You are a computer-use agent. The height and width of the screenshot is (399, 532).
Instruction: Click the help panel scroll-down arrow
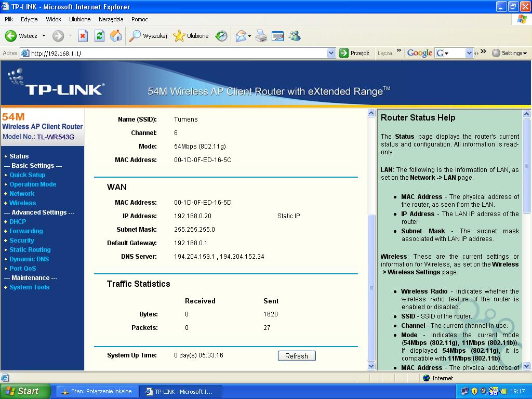pyautogui.click(x=527, y=366)
